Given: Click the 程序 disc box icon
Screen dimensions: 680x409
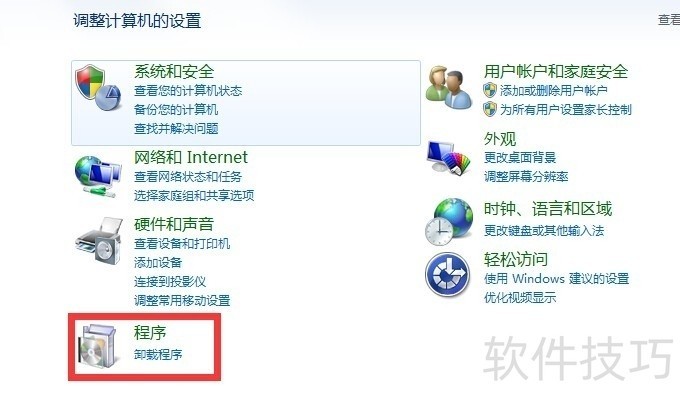Looking at the screenshot, I should pos(98,347).
